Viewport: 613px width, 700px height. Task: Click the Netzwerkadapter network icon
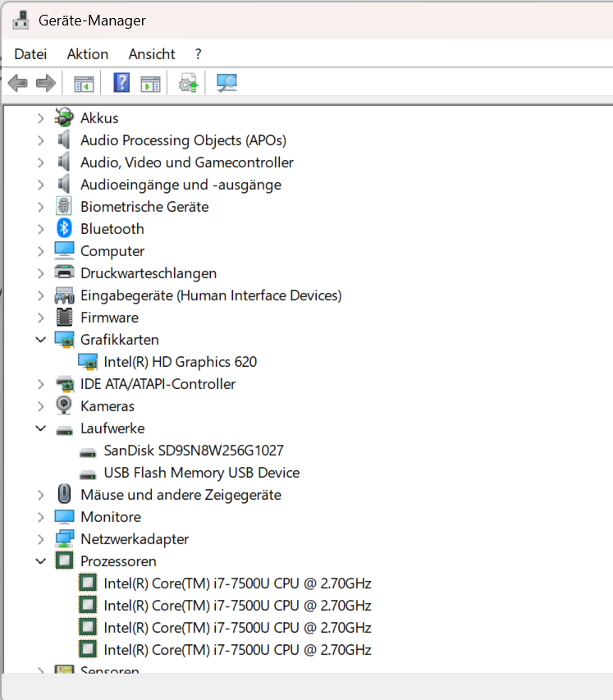[x=64, y=538]
